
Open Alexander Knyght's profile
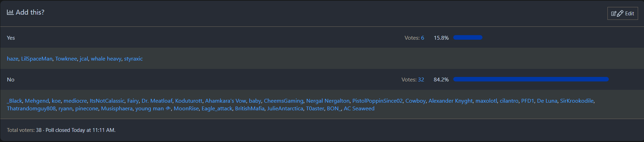click(450, 101)
